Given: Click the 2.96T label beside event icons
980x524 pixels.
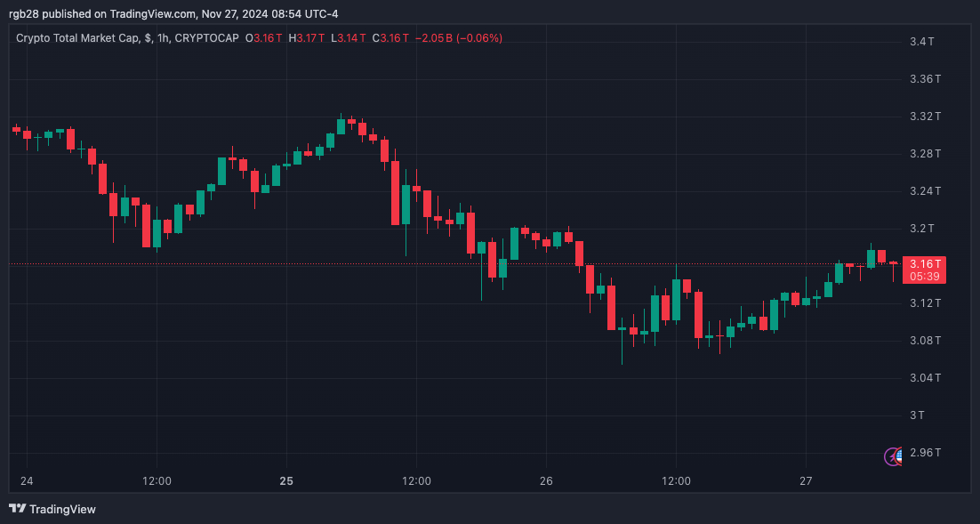Looking at the screenshot, I should [x=926, y=452].
